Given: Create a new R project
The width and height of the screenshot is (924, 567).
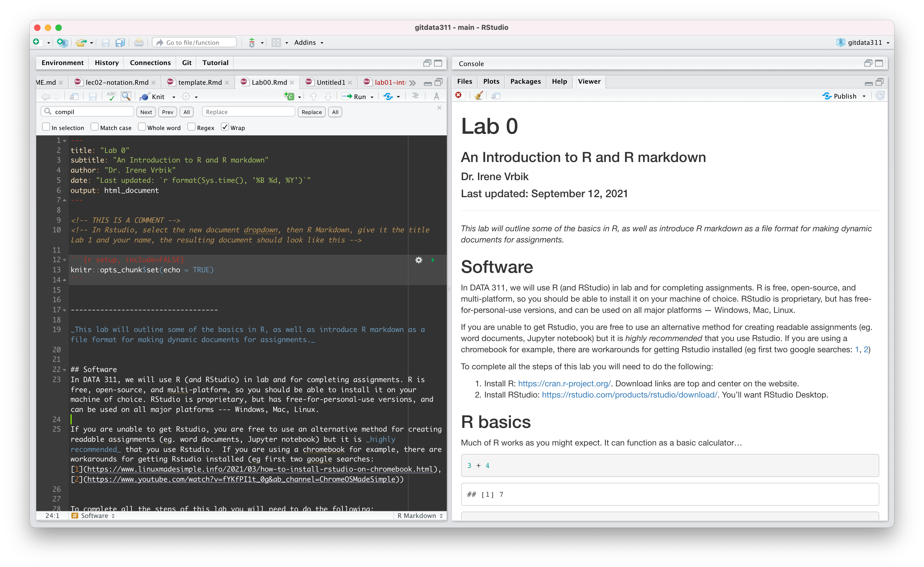Looking at the screenshot, I should point(62,42).
